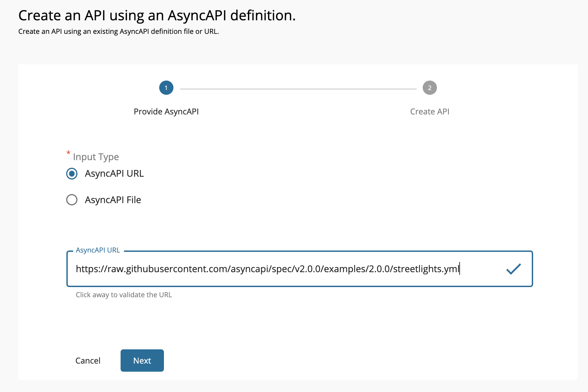Select the AsyncAPI File radio button
588x392 pixels.
click(x=72, y=200)
